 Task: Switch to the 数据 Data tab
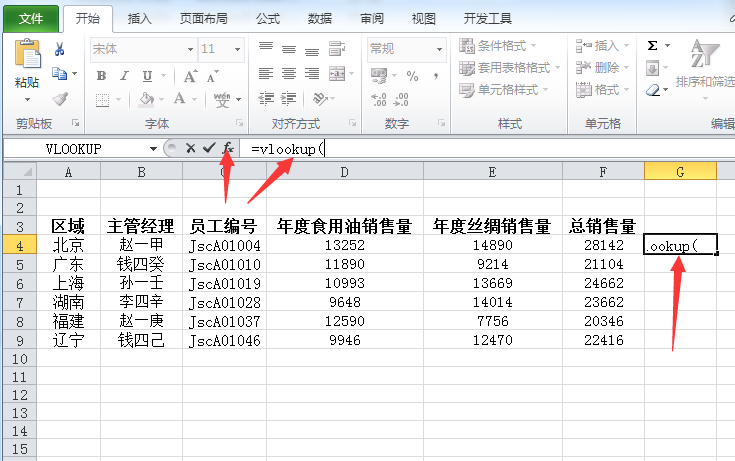tap(320, 19)
